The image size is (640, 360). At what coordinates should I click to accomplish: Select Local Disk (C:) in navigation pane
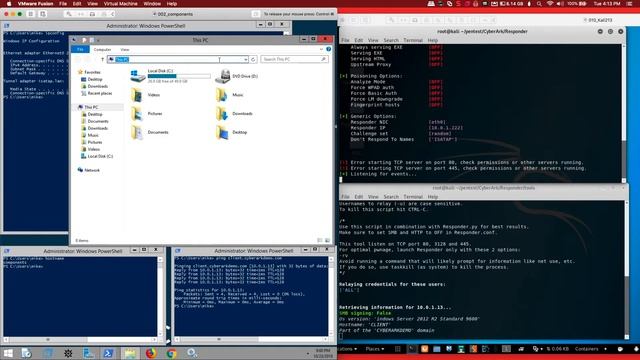pyautogui.click(x=97, y=156)
